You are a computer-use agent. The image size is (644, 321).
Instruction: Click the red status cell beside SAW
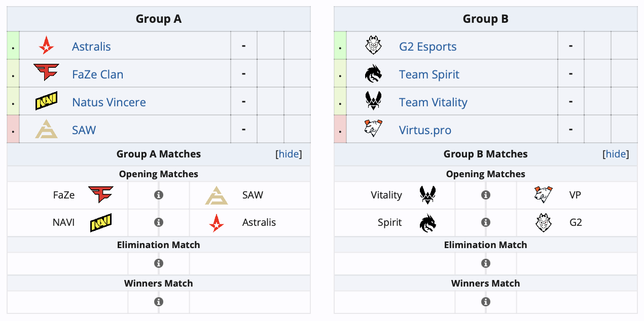13,130
